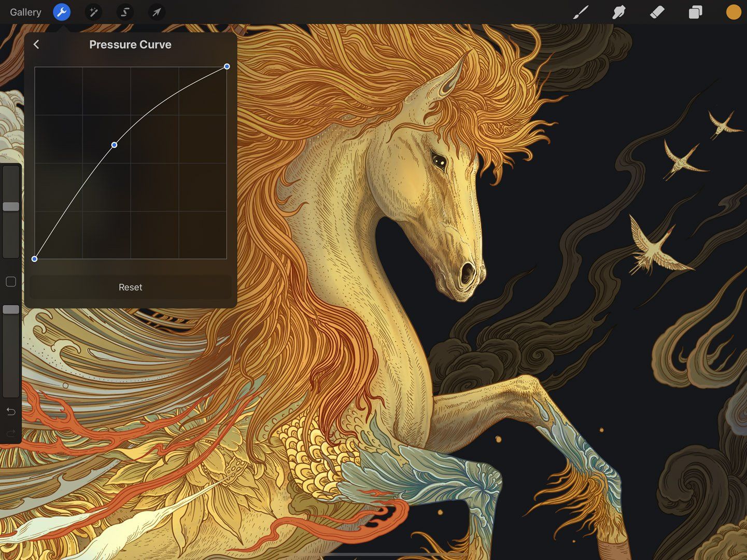Click the brush opacity slider handle

[x=10, y=309]
